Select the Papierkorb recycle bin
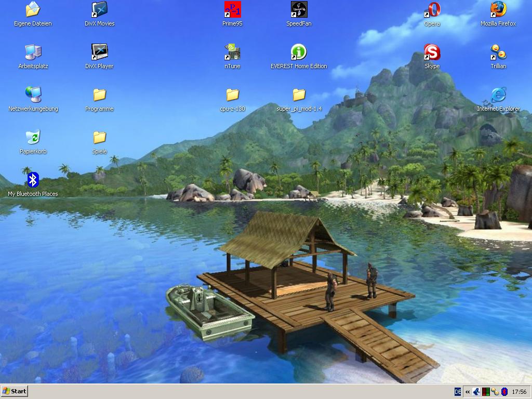Viewport: 532px width, 399px height. pyautogui.click(x=33, y=137)
